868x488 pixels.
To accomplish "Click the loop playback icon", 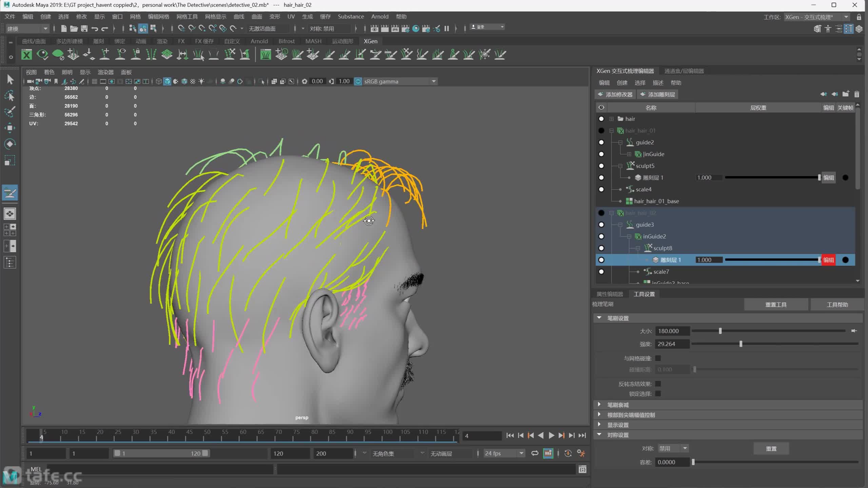I will (535, 453).
